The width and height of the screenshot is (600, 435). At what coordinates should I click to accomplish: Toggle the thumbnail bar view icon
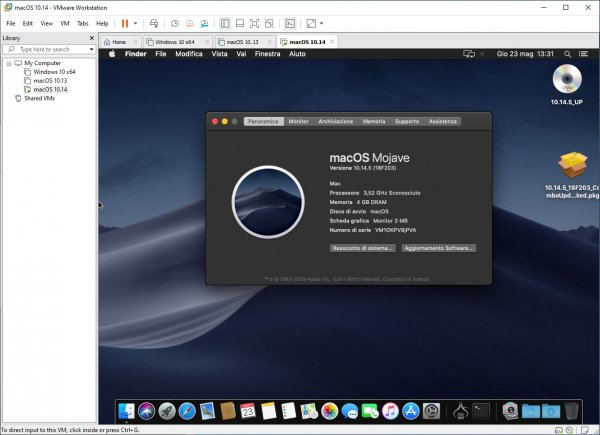point(240,23)
